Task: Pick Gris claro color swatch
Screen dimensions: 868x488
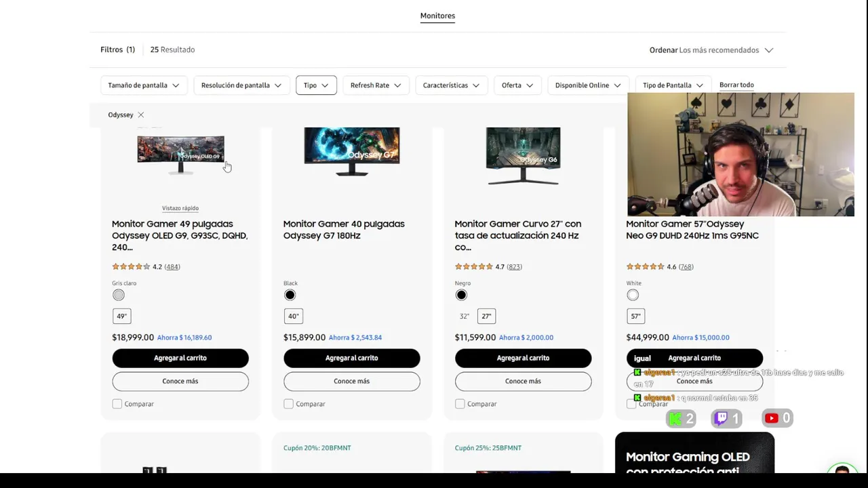Action: (119, 295)
